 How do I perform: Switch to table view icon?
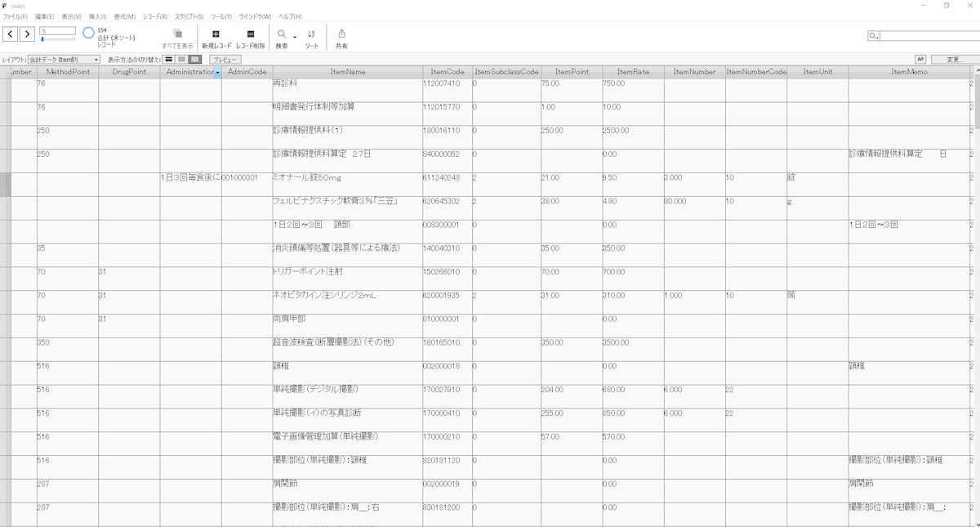tap(194, 60)
